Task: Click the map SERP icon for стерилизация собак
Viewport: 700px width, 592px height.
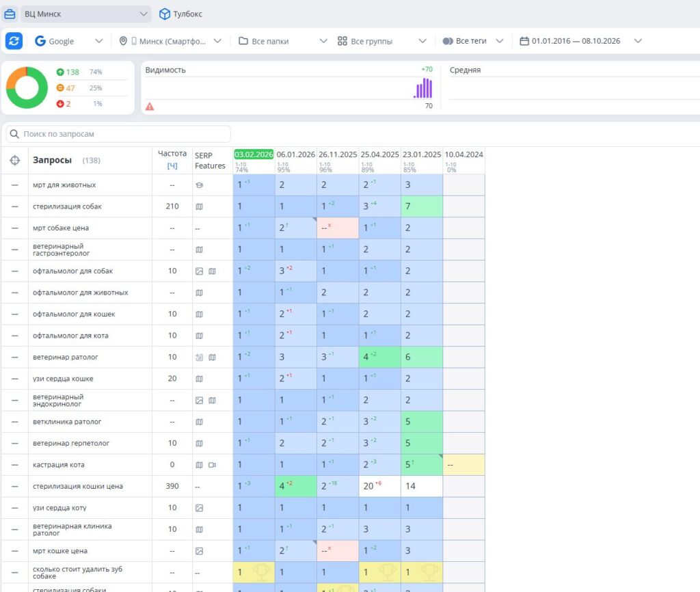Action: tap(199, 206)
